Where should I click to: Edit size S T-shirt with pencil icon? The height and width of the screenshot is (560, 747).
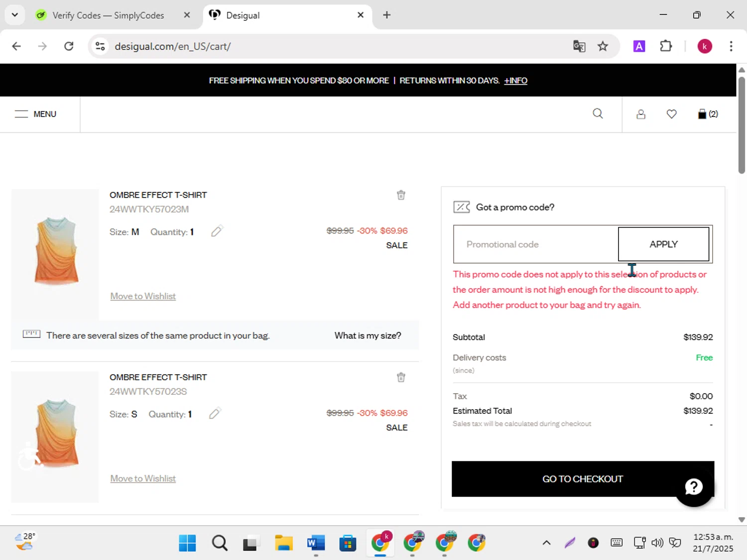[x=215, y=413]
